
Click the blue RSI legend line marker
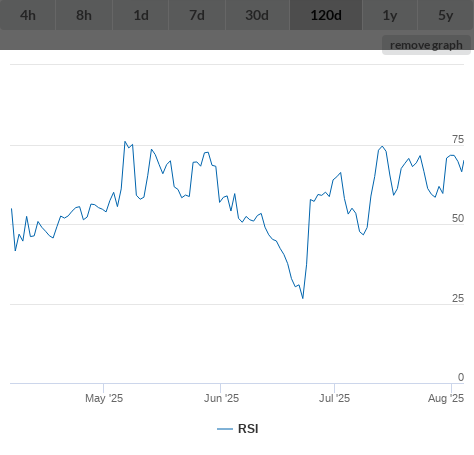225,429
